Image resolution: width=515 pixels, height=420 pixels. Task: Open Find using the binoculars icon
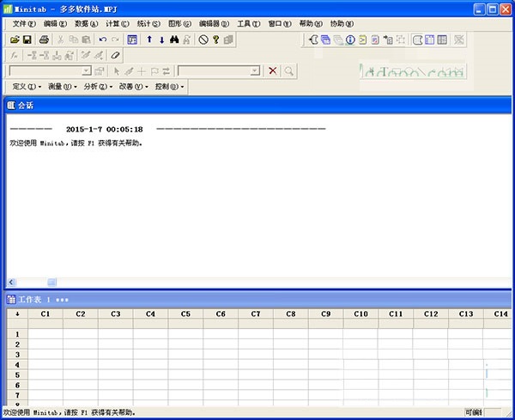click(174, 40)
